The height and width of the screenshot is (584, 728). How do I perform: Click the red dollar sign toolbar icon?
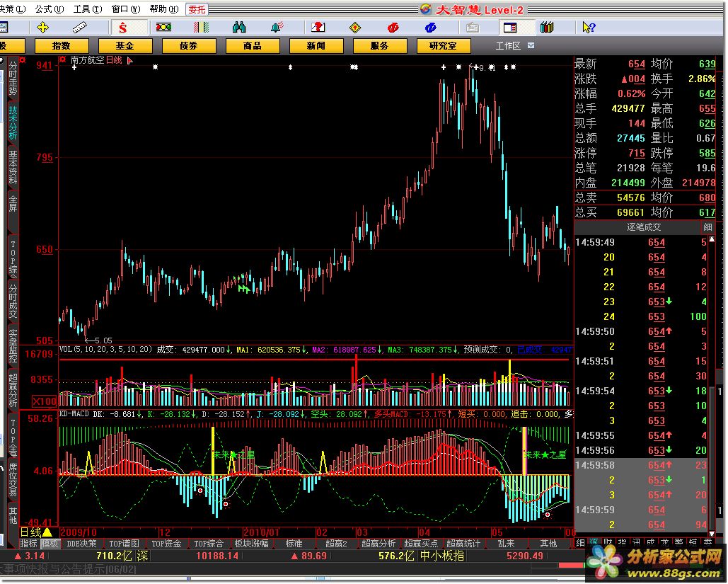[x=122, y=28]
